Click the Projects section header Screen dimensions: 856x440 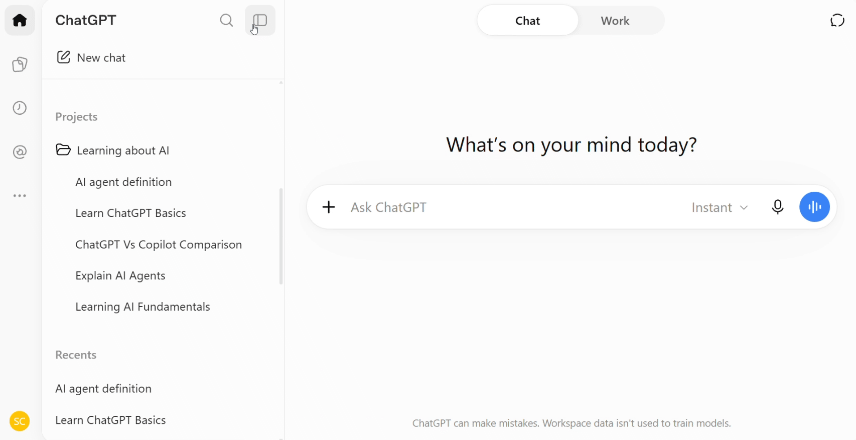[x=76, y=117]
